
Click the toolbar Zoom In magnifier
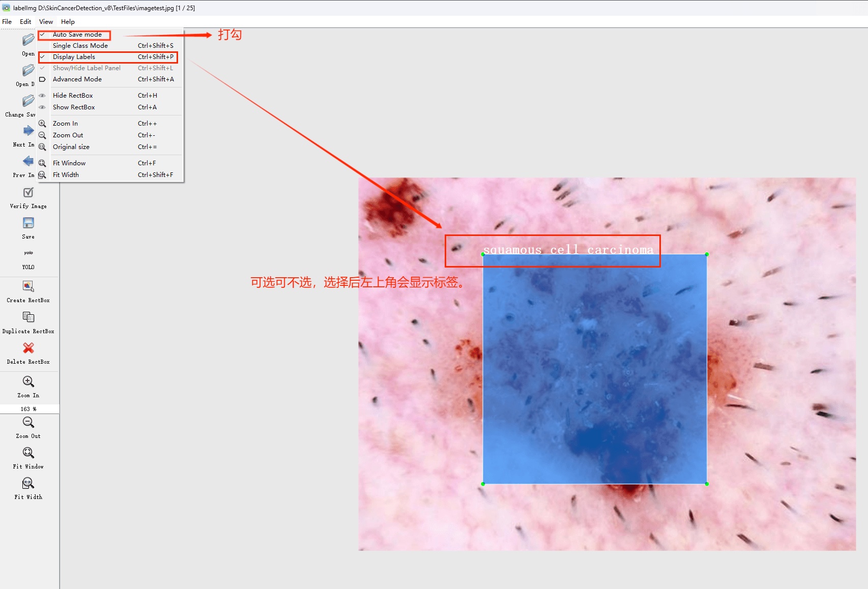[28, 381]
